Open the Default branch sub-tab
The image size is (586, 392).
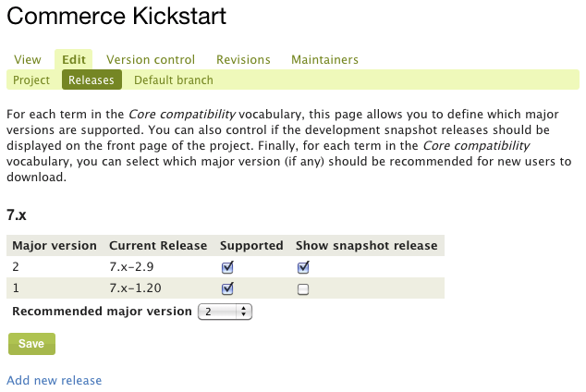pos(174,80)
